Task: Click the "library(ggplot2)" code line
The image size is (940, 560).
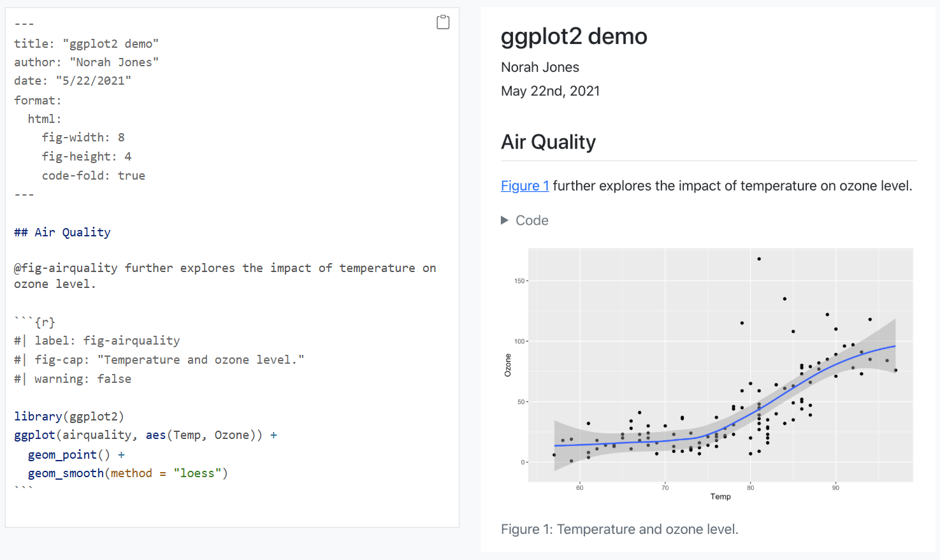Action: 69,417
